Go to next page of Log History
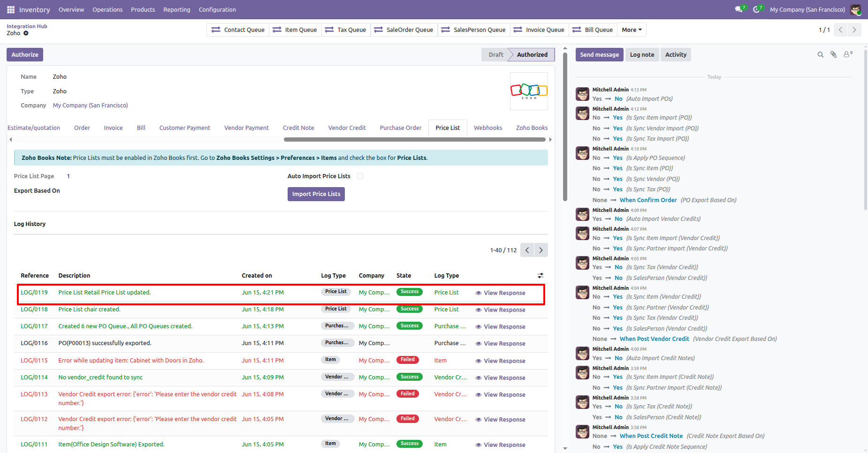868x453 pixels. point(541,250)
